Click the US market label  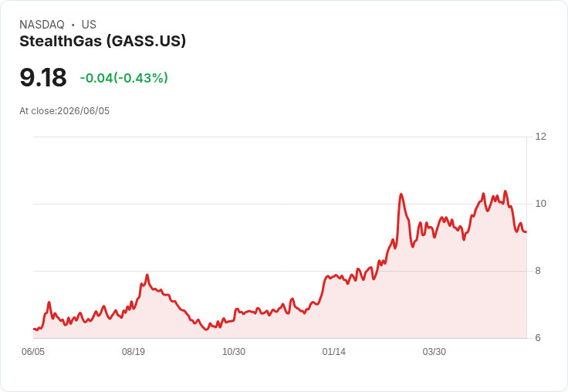89,25
